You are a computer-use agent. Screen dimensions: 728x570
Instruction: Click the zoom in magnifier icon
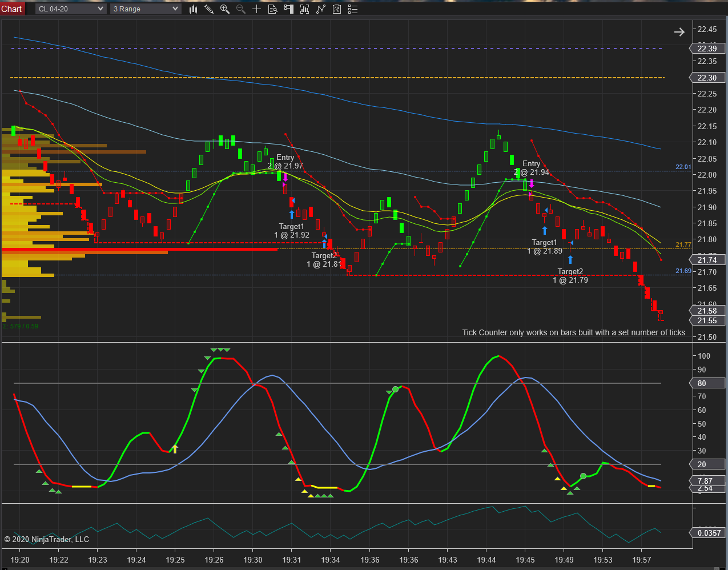click(x=225, y=9)
